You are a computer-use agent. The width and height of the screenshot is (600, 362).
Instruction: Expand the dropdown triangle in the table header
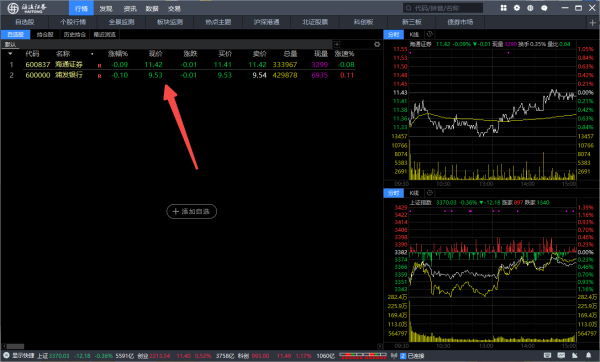10,54
